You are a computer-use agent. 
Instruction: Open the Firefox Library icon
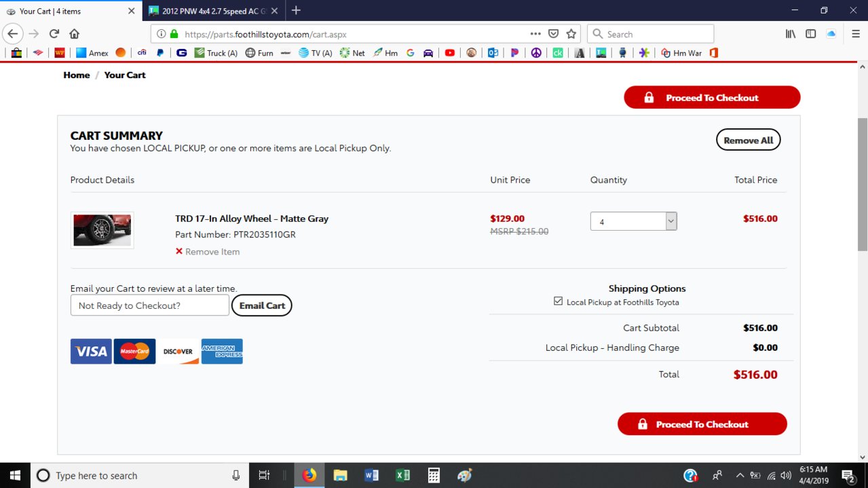[x=791, y=34]
